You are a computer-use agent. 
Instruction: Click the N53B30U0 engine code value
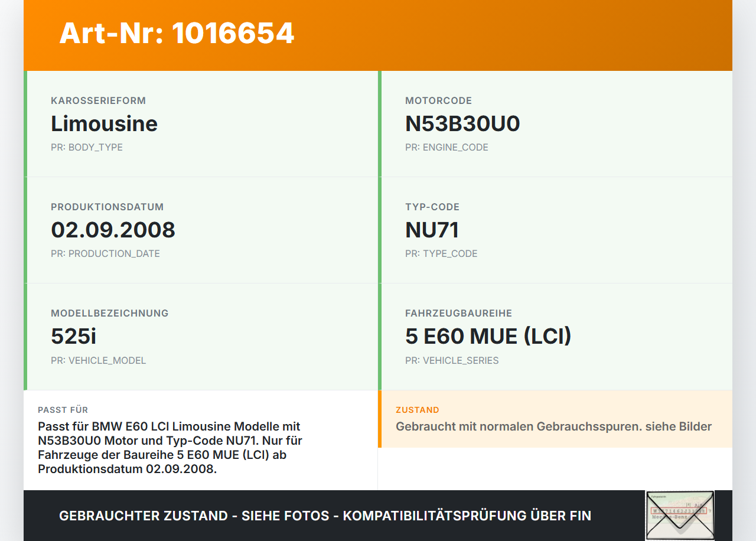click(x=462, y=124)
